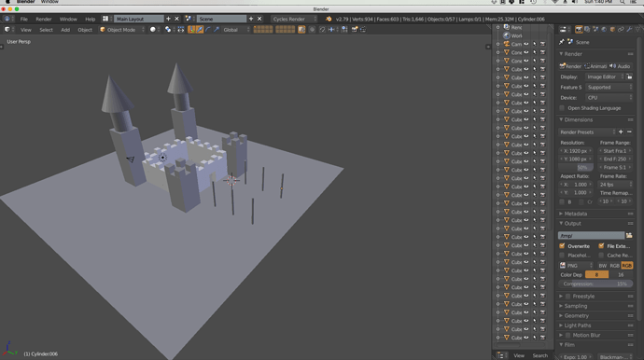
Task: Uncheck the File Extensions checkbox
Action: 601,246
